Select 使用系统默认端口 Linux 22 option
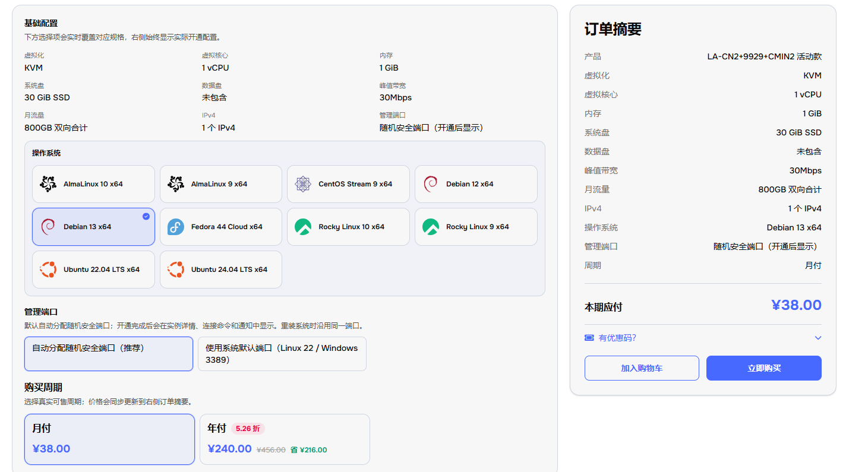The width and height of the screenshot is (868, 472). point(282,354)
